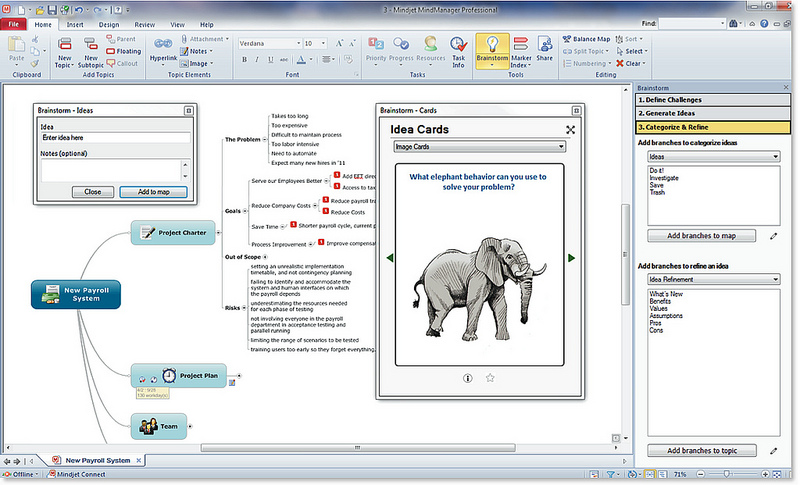Click the Paste icon

(x=16, y=45)
